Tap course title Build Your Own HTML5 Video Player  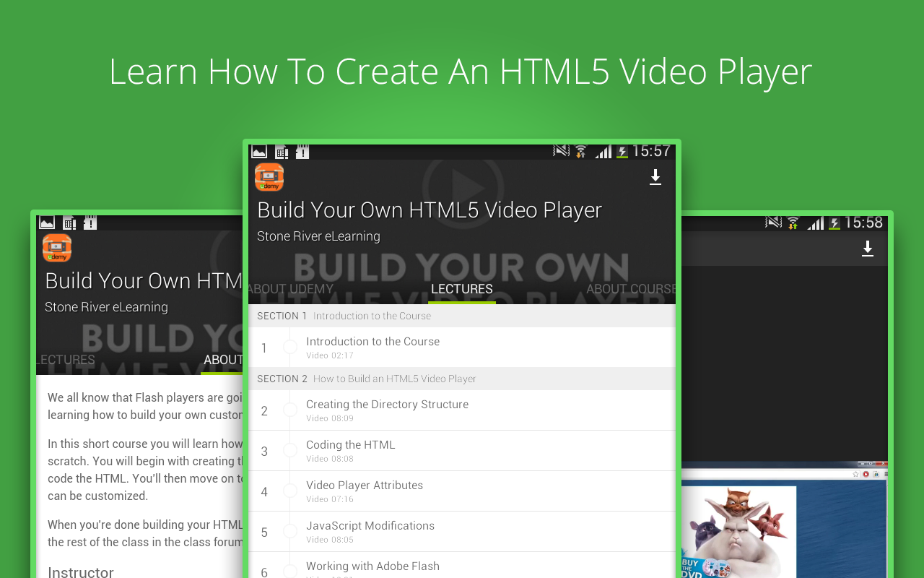pyautogui.click(x=430, y=210)
